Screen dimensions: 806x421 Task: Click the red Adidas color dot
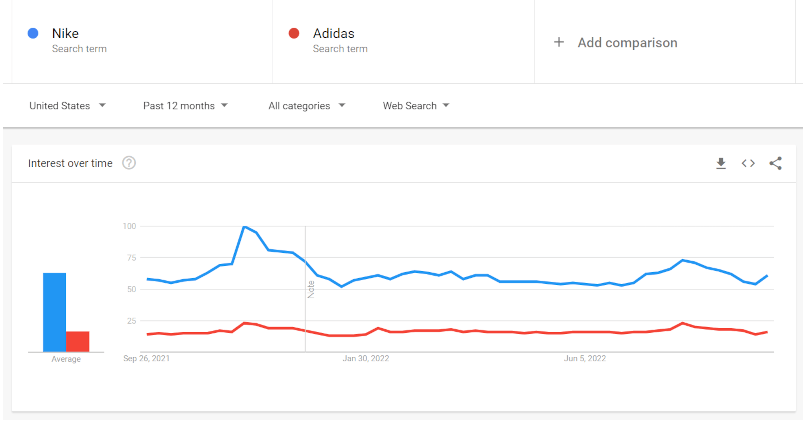(x=294, y=34)
